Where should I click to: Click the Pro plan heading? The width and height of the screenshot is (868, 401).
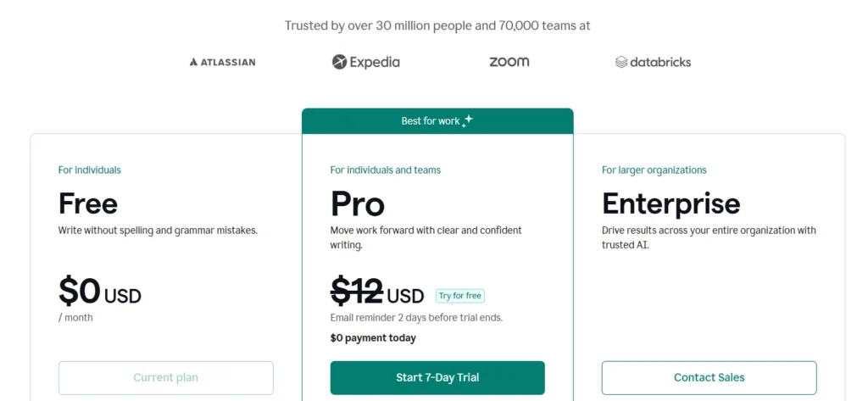point(358,203)
